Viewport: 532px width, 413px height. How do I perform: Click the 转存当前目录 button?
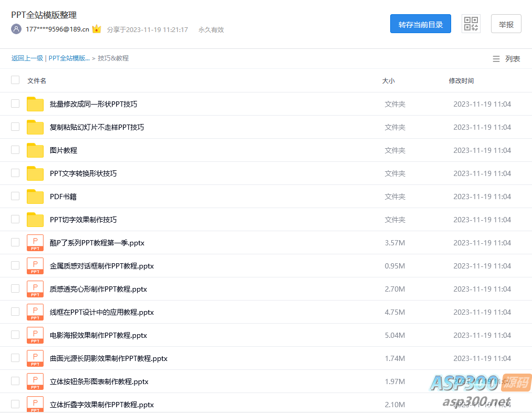coord(420,24)
